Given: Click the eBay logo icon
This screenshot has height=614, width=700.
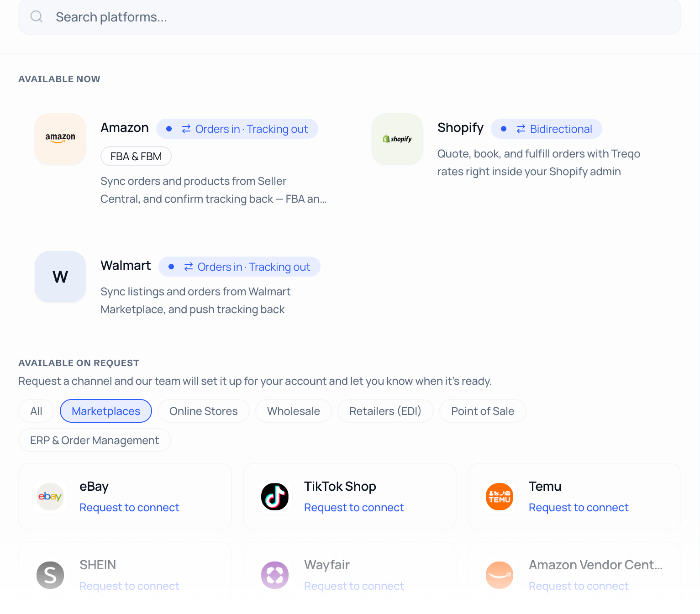Looking at the screenshot, I should (x=50, y=497).
